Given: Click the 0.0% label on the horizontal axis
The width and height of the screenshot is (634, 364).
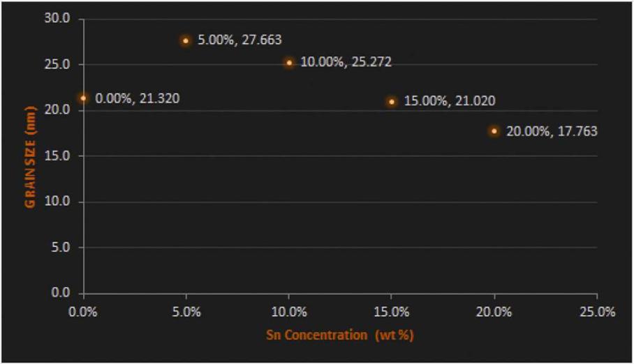Looking at the screenshot, I should coord(84,312).
